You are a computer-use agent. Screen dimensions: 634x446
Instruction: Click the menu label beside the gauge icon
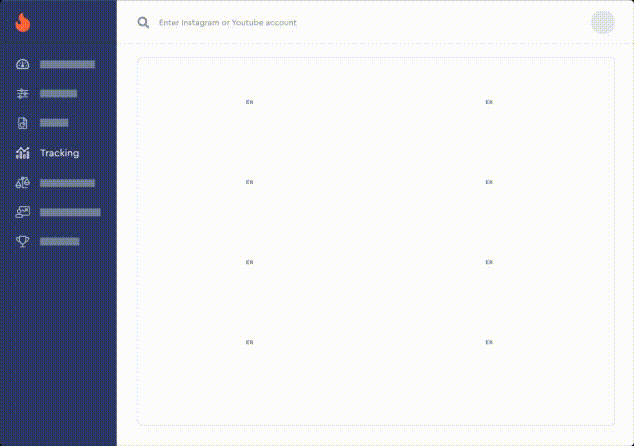pos(67,65)
